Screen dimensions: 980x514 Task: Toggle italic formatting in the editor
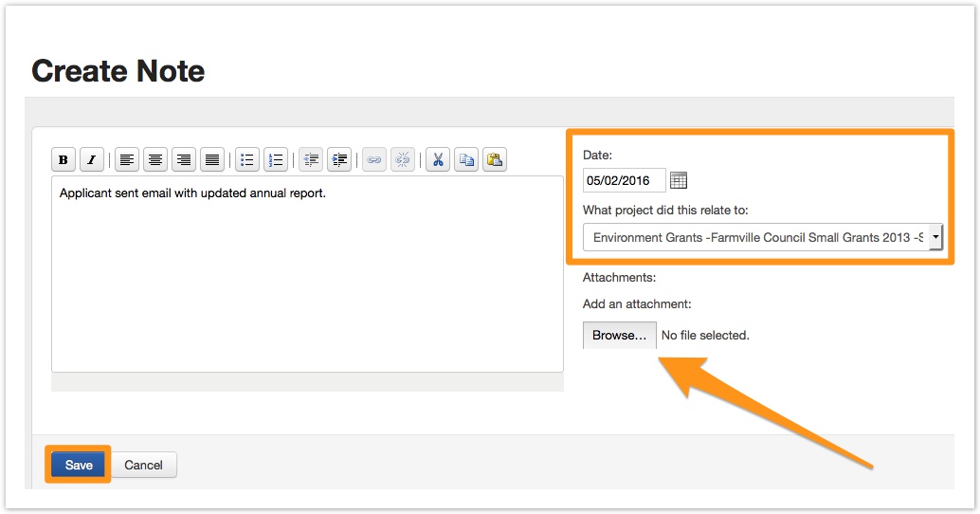pos(91,160)
